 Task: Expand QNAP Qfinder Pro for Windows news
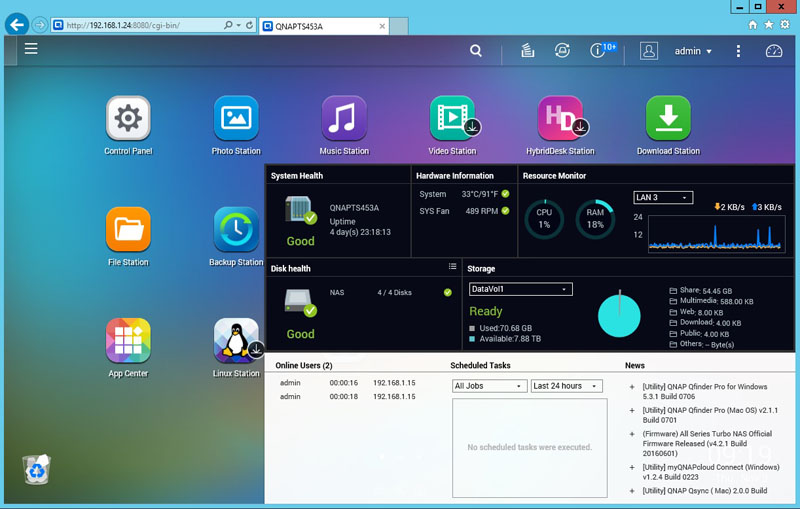[632, 386]
